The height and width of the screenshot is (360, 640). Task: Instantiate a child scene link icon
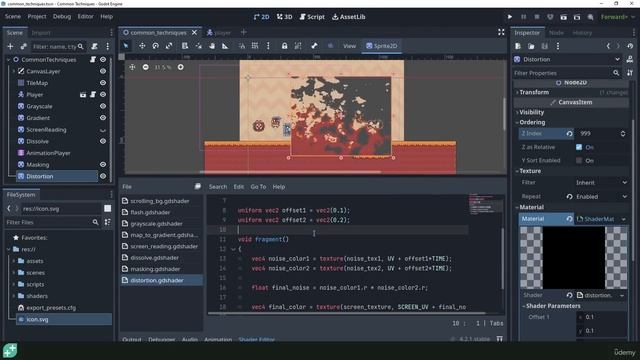23,47
